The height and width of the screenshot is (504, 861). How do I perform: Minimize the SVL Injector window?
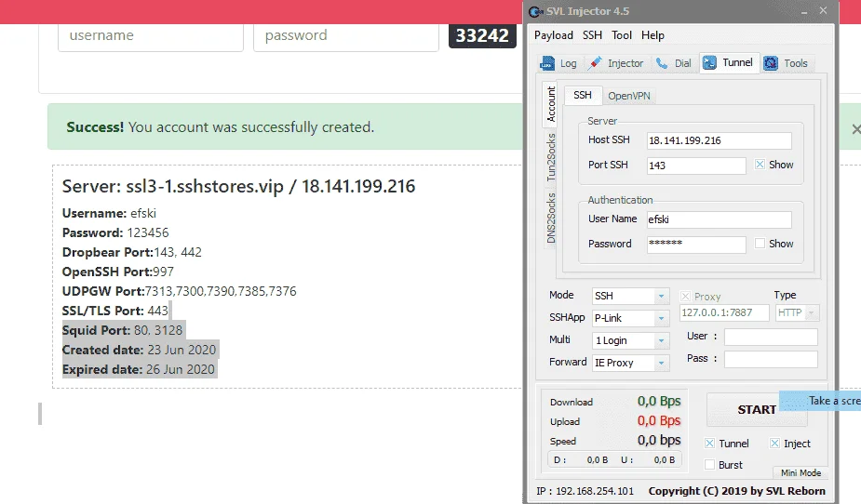coord(804,11)
